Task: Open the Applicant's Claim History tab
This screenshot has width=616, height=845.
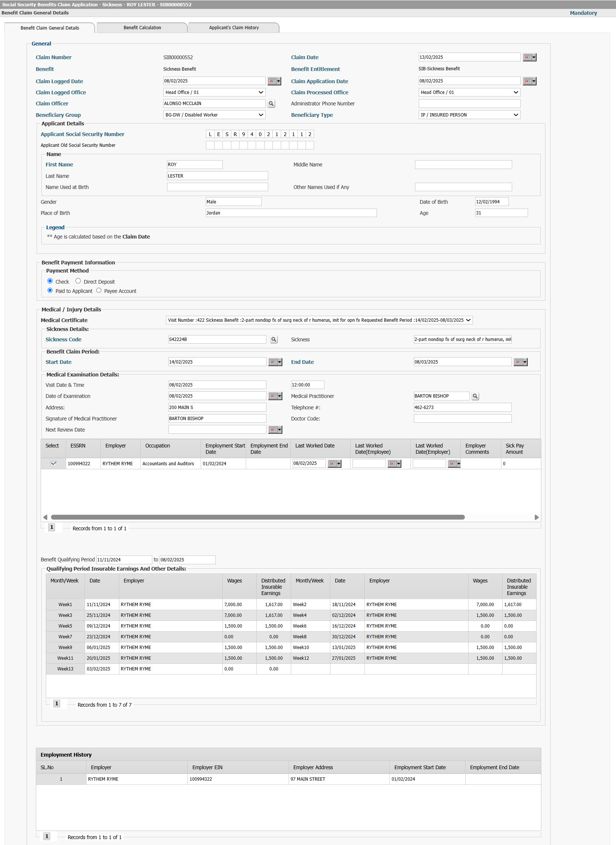Action: 234,28
